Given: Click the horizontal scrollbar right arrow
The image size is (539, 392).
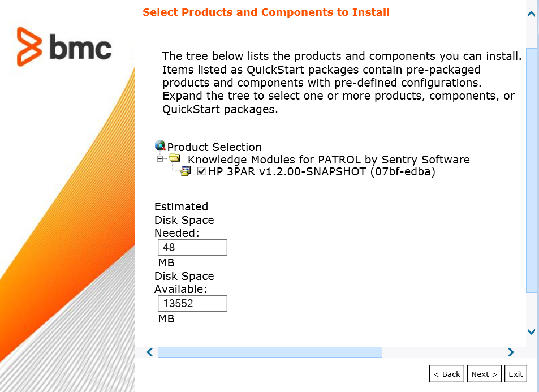Looking at the screenshot, I should (x=511, y=352).
